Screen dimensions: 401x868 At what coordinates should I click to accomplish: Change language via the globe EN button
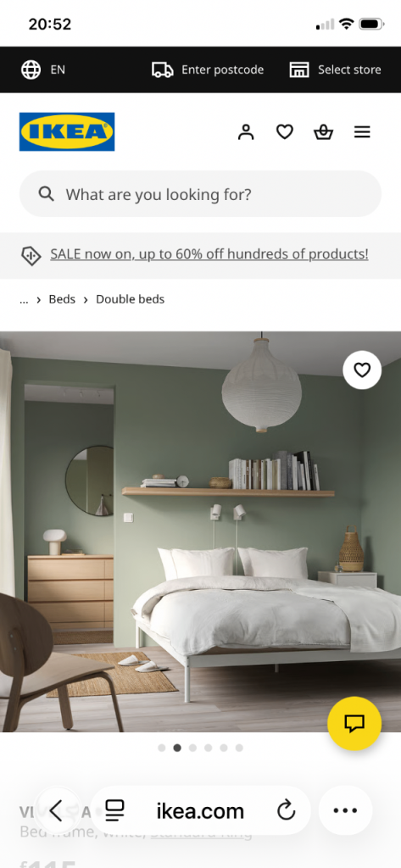[x=43, y=70]
